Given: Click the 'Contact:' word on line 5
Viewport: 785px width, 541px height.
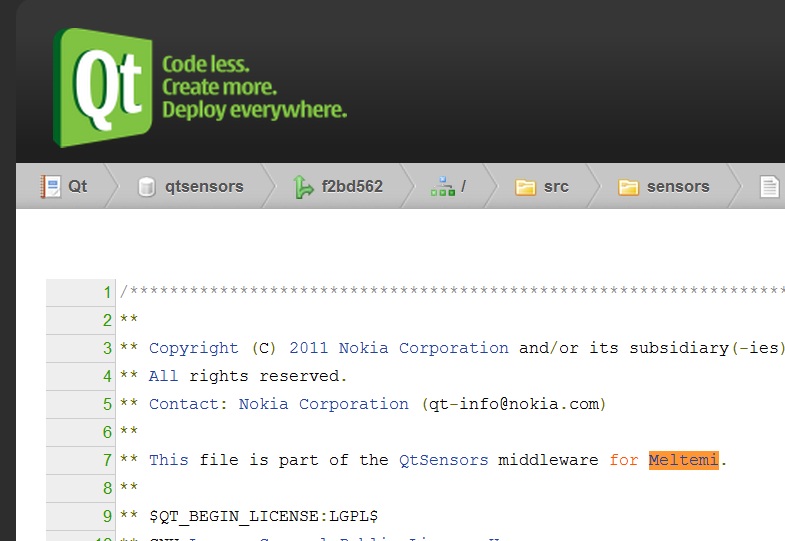Looking at the screenshot, I should [189, 404].
